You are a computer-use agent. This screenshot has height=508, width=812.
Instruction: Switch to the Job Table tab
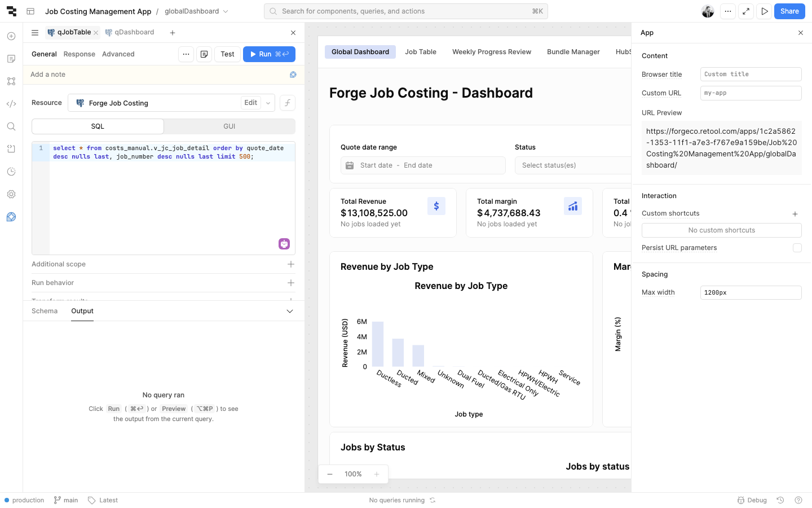click(420, 52)
